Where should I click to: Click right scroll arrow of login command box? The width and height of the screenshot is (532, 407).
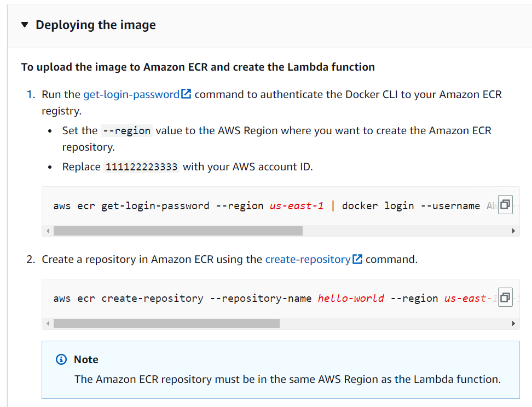click(513, 231)
